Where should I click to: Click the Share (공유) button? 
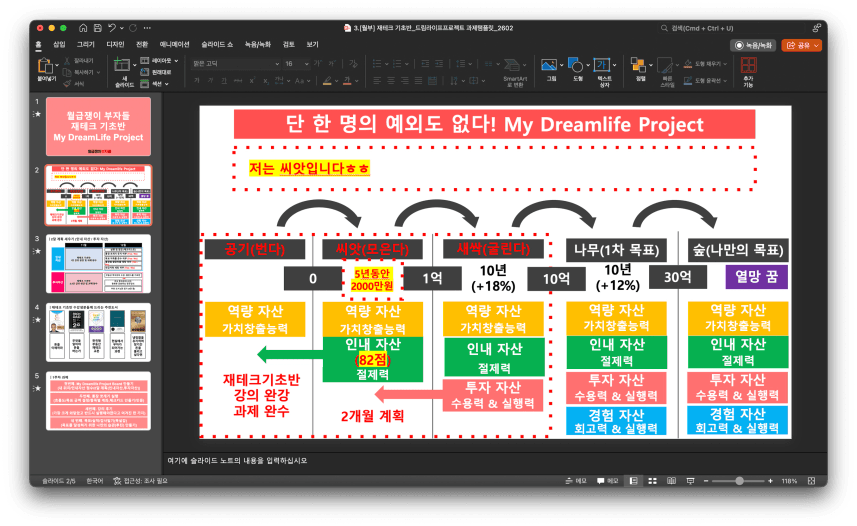802,45
